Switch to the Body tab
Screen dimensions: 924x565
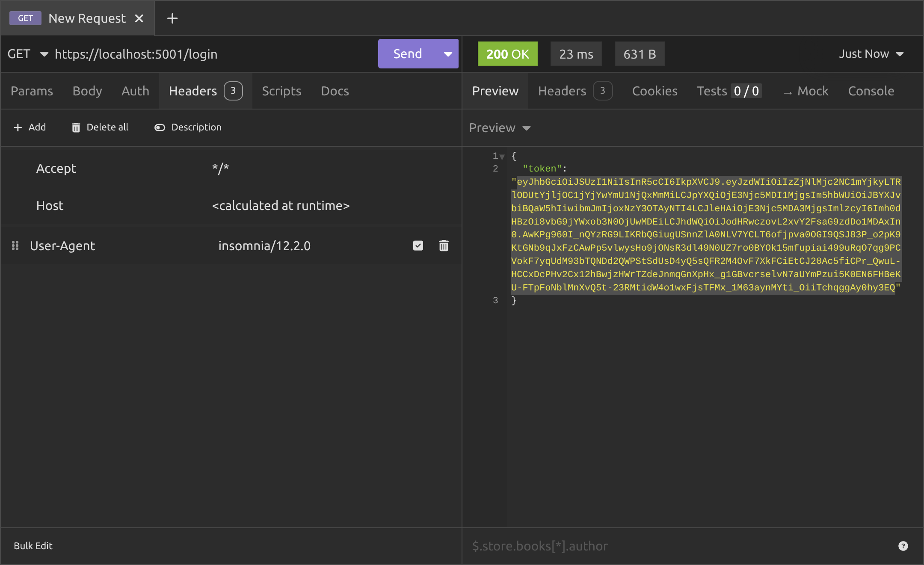pyautogui.click(x=87, y=91)
